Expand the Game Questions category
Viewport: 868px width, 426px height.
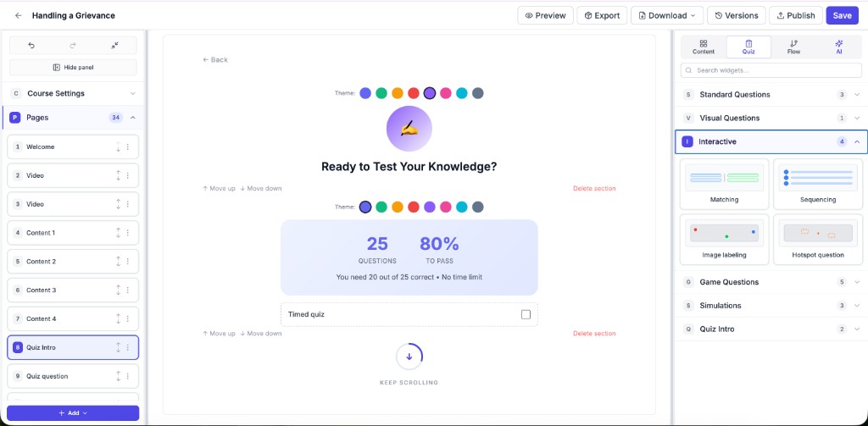pos(771,282)
